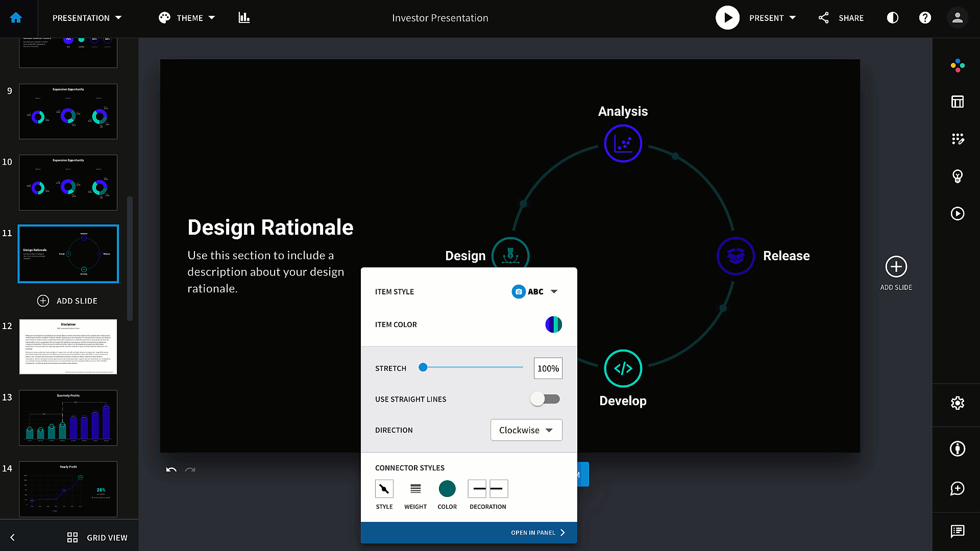Click the description paragraph text
This screenshot has width=980, height=551.
(x=265, y=272)
